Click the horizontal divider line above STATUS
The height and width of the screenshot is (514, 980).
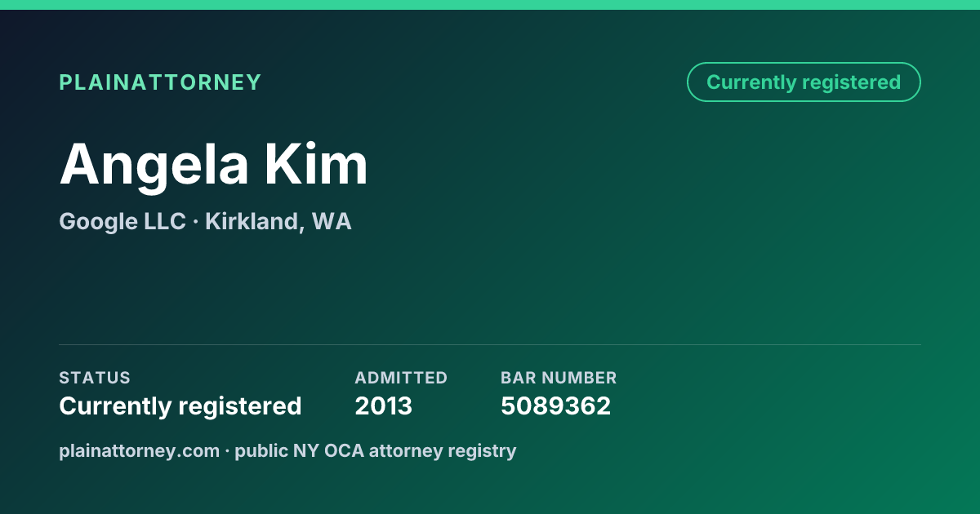pos(490,344)
